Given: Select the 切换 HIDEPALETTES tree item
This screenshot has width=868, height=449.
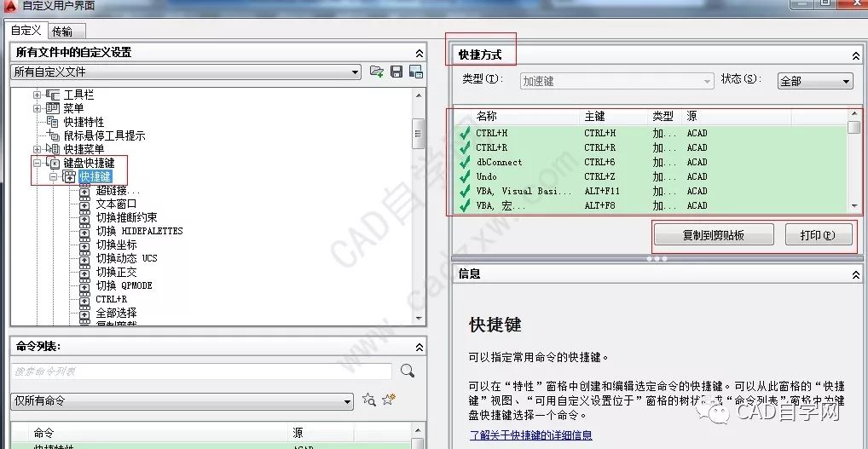Looking at the screenshot, I should [140, 231].
